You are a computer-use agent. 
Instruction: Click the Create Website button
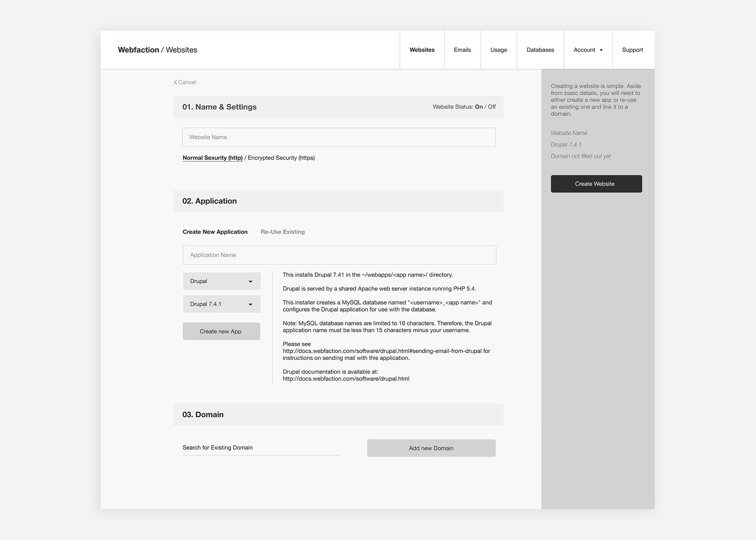596,184
